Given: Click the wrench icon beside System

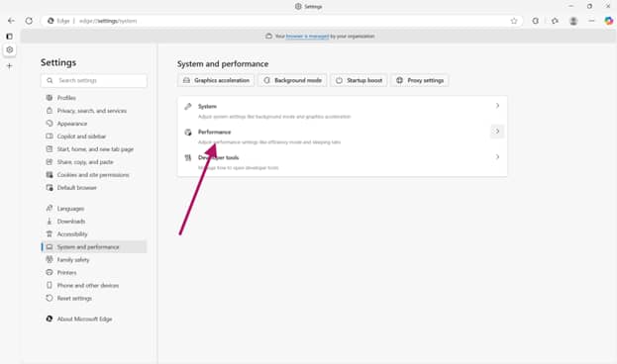Looking at the screenshot, I should tap(188, 107).
